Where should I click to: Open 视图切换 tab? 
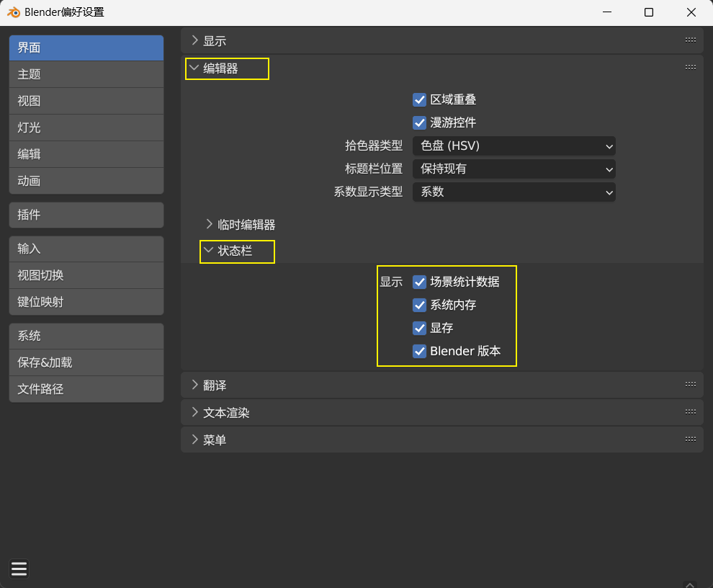coord(86,275)
